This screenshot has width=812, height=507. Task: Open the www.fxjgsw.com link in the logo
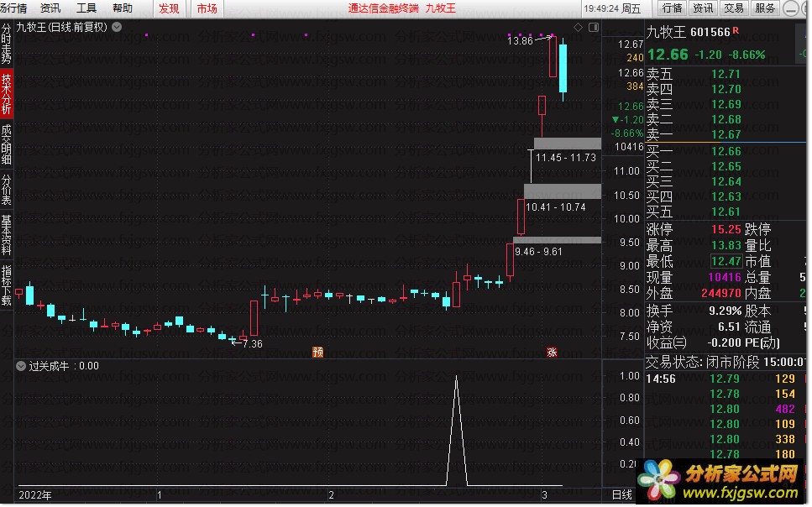pos(741,493)
